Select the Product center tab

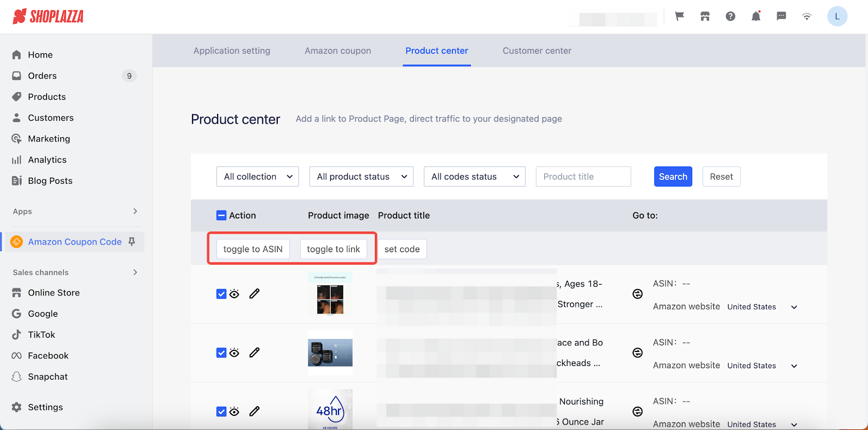[437, 51]
